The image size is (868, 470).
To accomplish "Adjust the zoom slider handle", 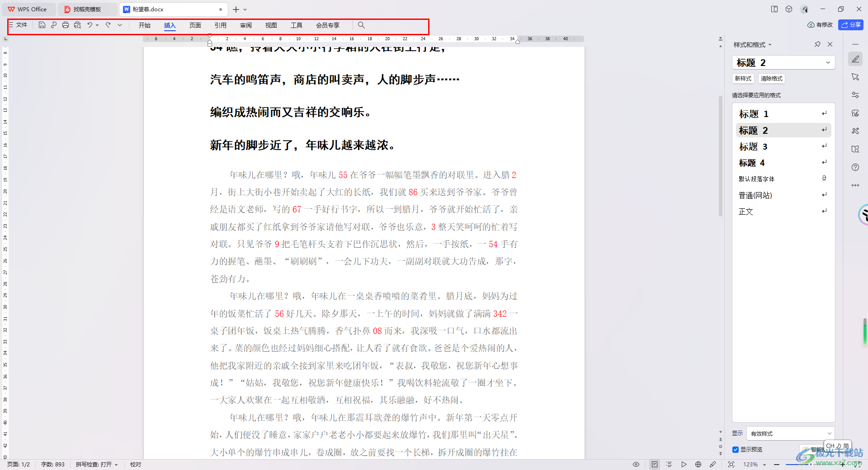I will point(811,465).
